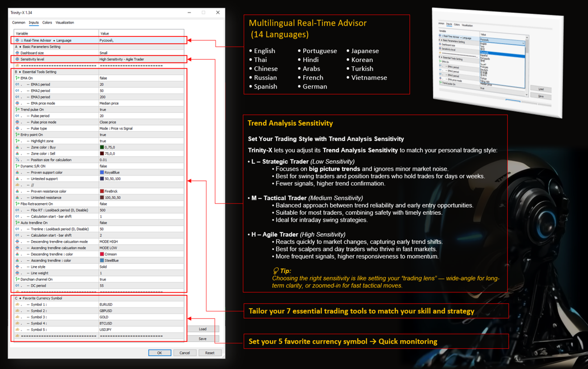Click the Dashboard size row icon
The image size is (588, 369).
click(x=17, y=53)
